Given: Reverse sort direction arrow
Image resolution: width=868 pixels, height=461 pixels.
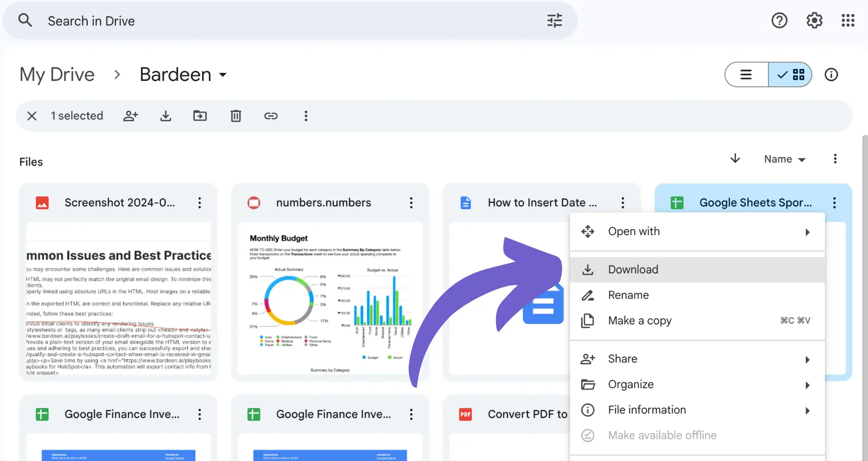Looking at the screenshot, I should pyautogui.click(x=735, y=159).
